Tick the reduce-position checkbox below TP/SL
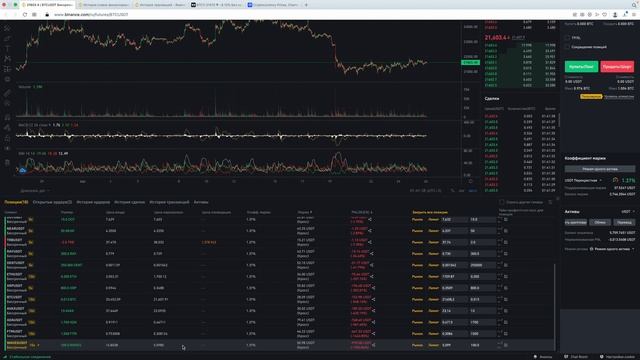This screenshot has height=360, width=640. pyautogui.click(x=567, y=47)
